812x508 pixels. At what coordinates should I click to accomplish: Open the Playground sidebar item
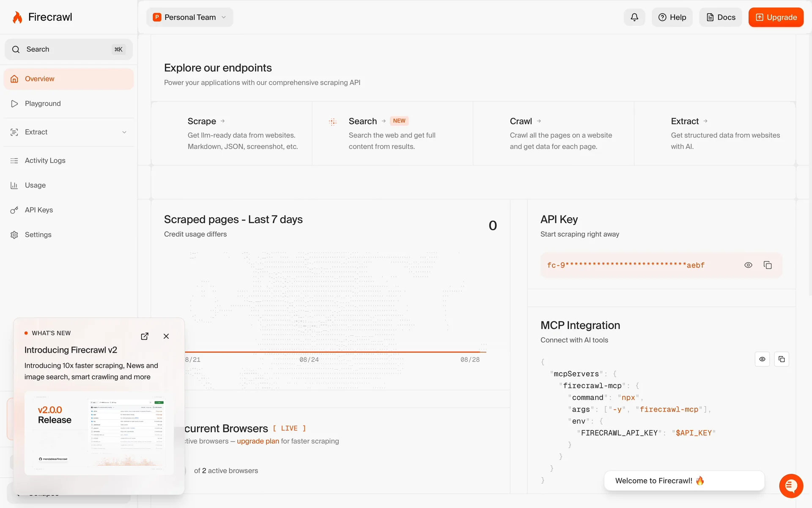click(x=43, y=104)
